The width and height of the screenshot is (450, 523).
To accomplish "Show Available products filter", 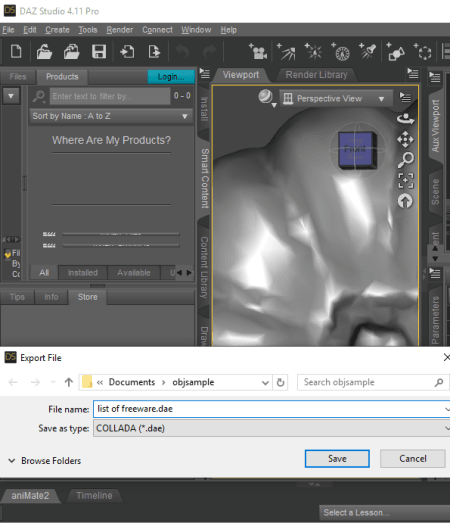I will pyautogui.click(x=134, y=273).
